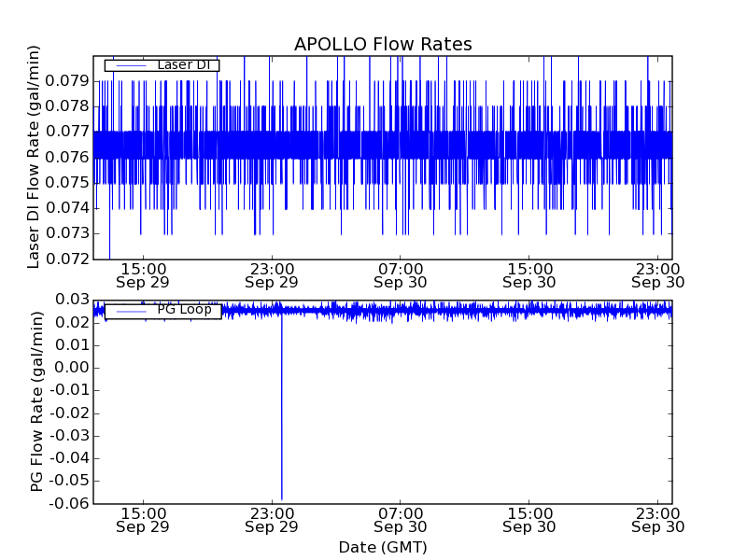Click the bottom tip of the PG Loop spike
747x560 pixels.
point(282,499)
